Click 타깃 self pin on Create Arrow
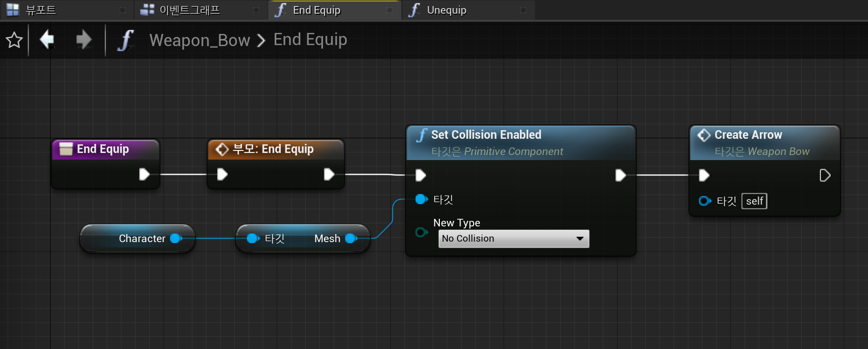The width and height of the screenshot is (868, 349). pos(705,201)
